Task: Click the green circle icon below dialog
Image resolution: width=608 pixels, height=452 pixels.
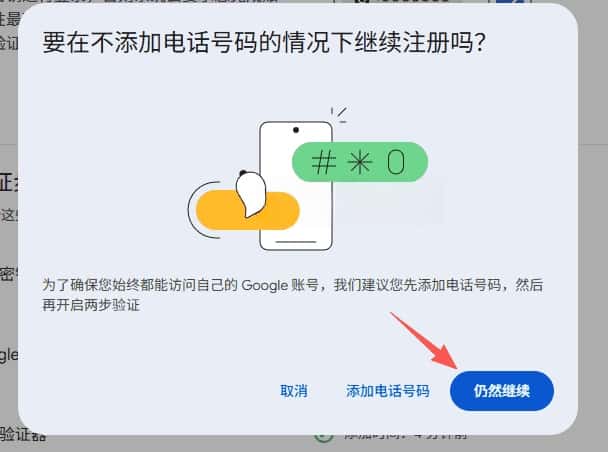Action: pyautogui.click(x=323, y=436)
